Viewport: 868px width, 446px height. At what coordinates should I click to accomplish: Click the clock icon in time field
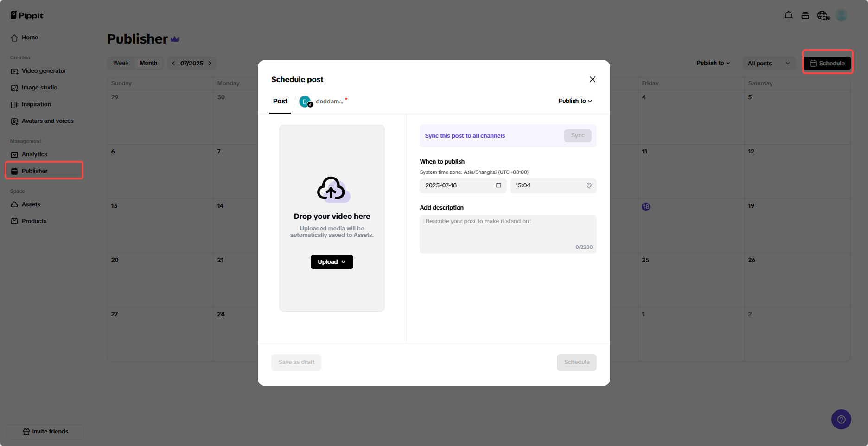pyautogui.click(x=589, y=185)
